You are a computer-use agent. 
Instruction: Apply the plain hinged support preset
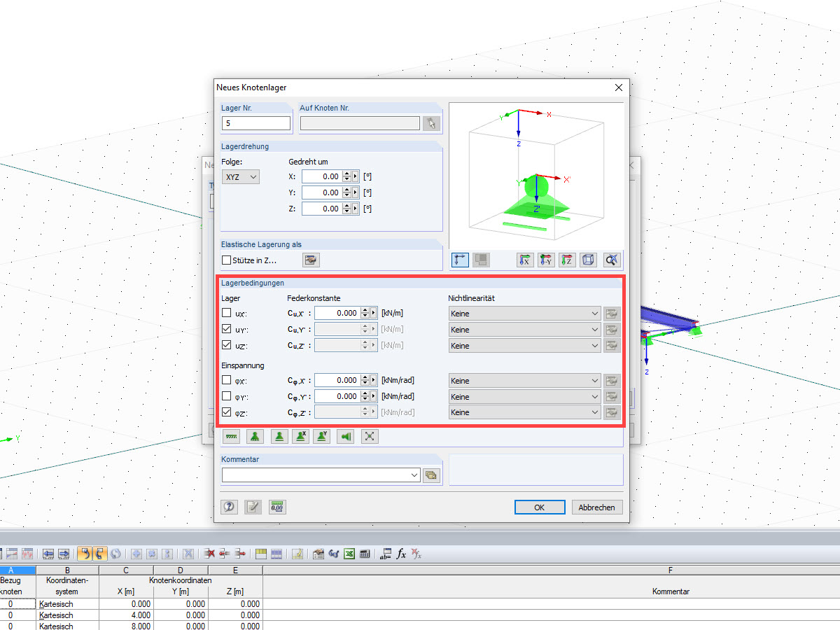pos(279,436)
